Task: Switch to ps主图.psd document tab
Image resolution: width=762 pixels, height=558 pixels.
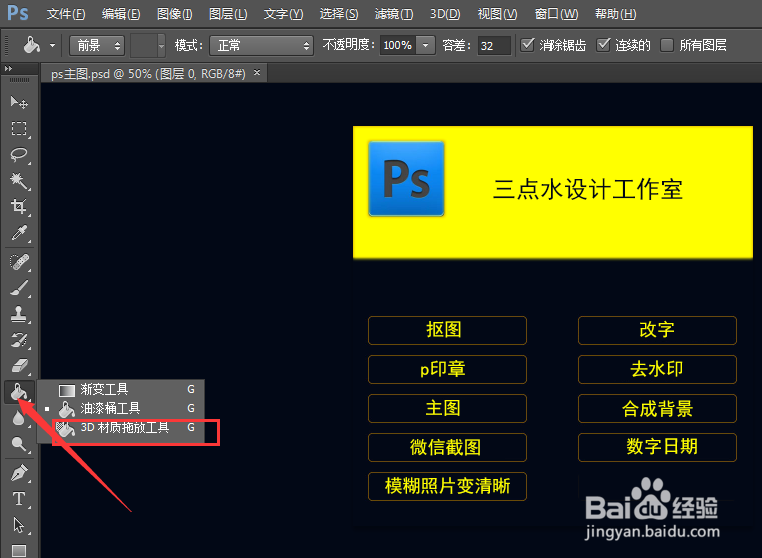Action: click(x=148, y=74)
